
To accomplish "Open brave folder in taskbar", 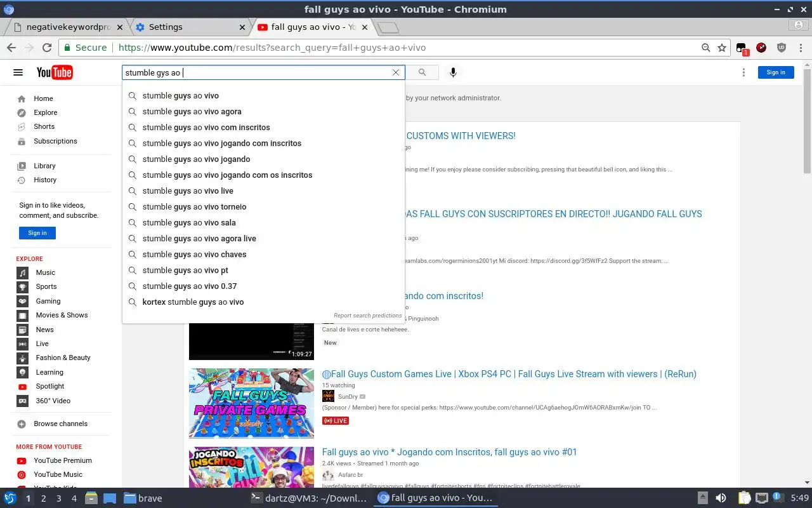I will [x=143, y=498].
